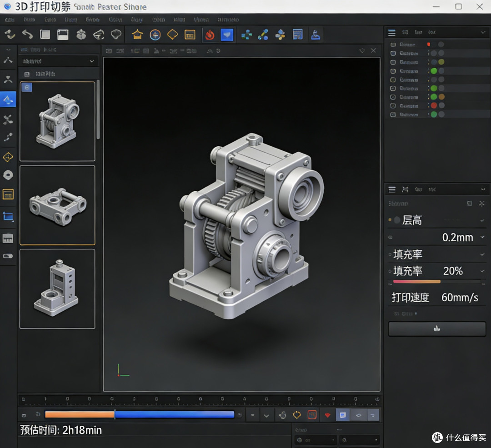Image resolution: width=491 pixels, height=448 pixels.
Task: Click the blue-green dropper icon in top toolbar
Action: pyautogui.click(x=263, y=35)
